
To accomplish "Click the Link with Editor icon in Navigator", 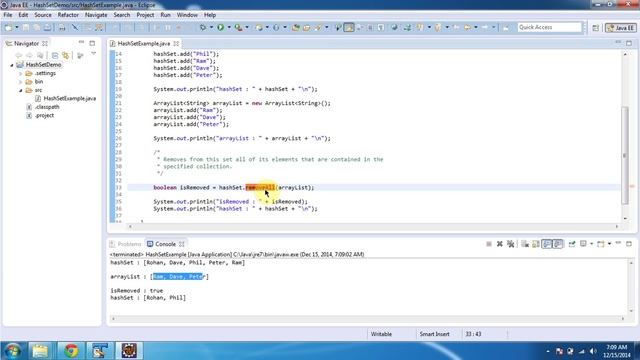I will [65, 55].
